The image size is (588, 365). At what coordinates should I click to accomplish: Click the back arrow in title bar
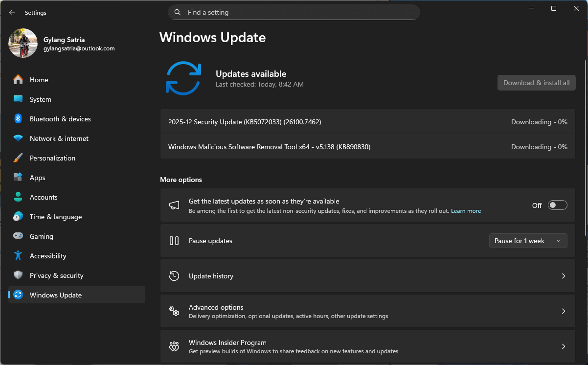point(12,12)
